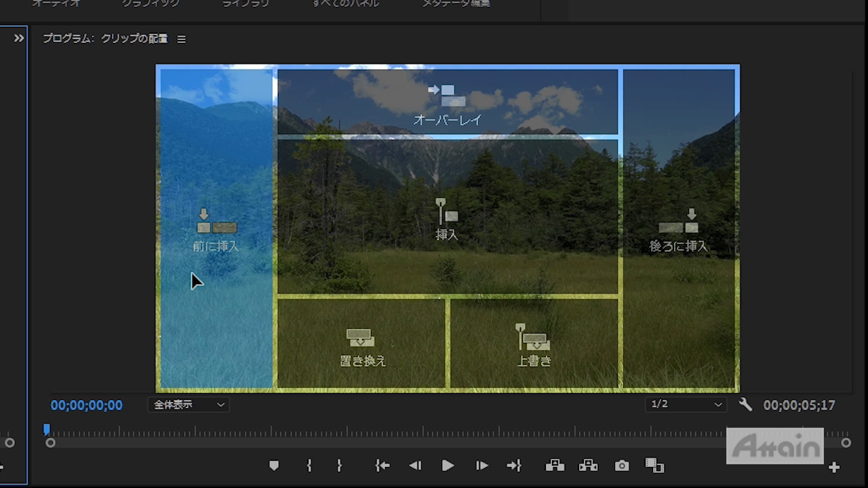The width and height of the screenshot is (868, 488).
Task: Open the comparison view icon
Action: click(654, 466)
